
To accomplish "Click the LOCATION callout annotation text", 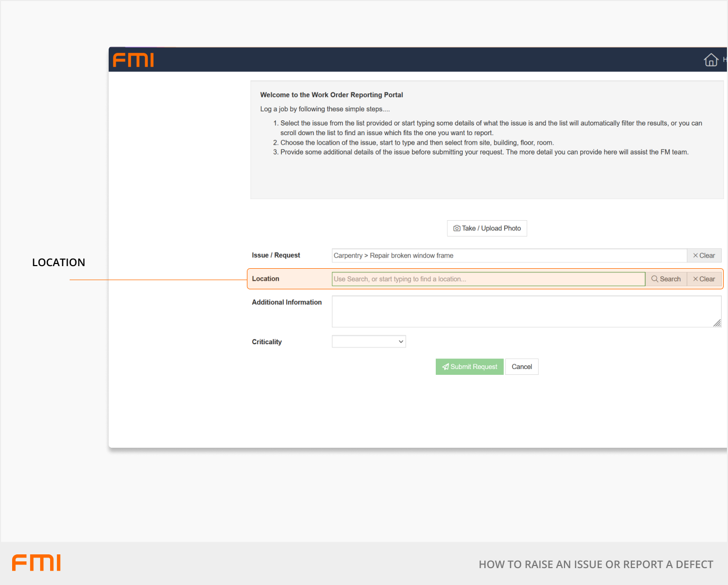I will tap(59, 262).
